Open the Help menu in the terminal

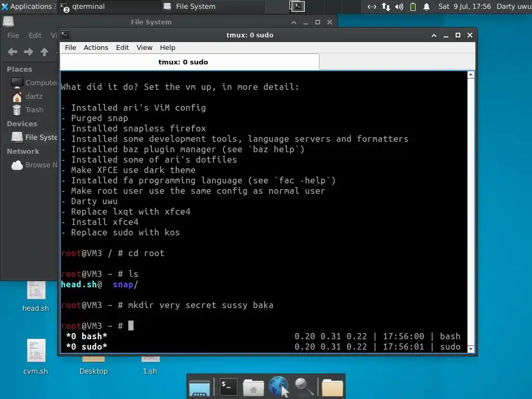tap(168, 47)
